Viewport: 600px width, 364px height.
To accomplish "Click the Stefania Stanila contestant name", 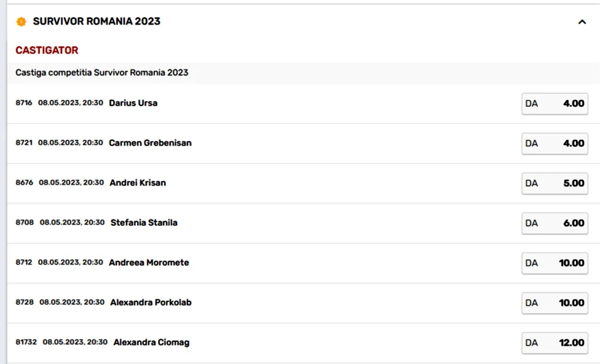I will (x=144, y=222).
